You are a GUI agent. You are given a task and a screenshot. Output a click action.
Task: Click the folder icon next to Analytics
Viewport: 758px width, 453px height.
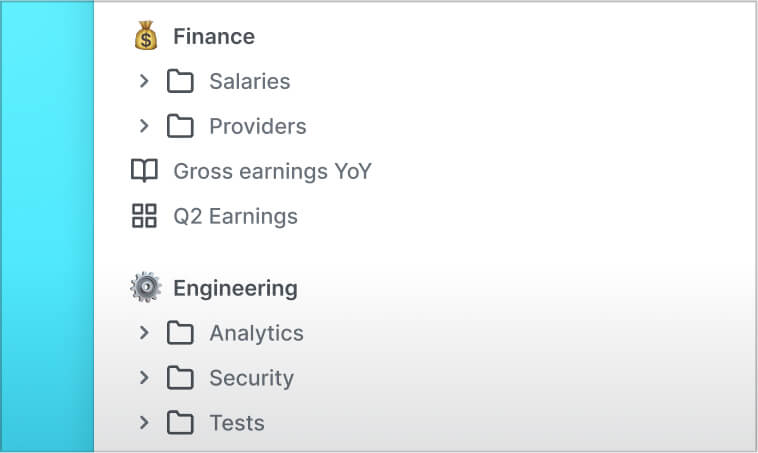click(180, 333)
